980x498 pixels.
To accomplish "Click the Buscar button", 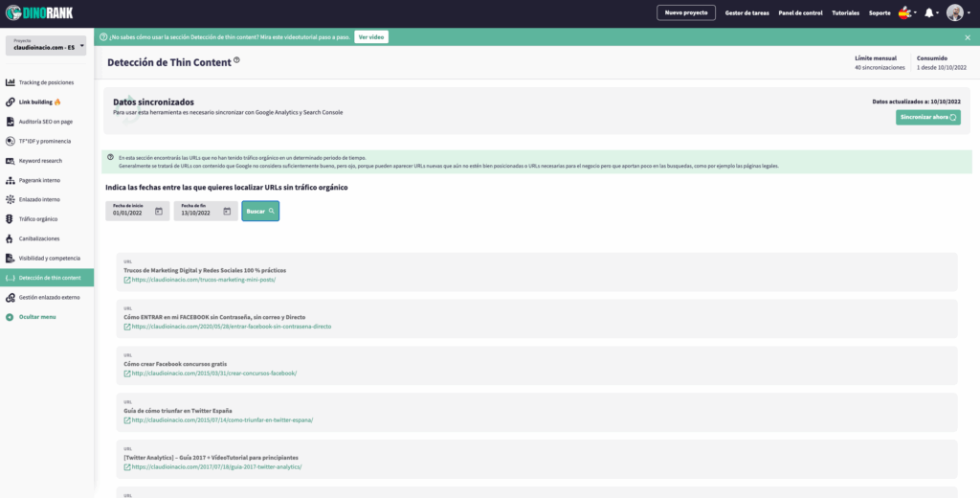I will click(260, 211).
